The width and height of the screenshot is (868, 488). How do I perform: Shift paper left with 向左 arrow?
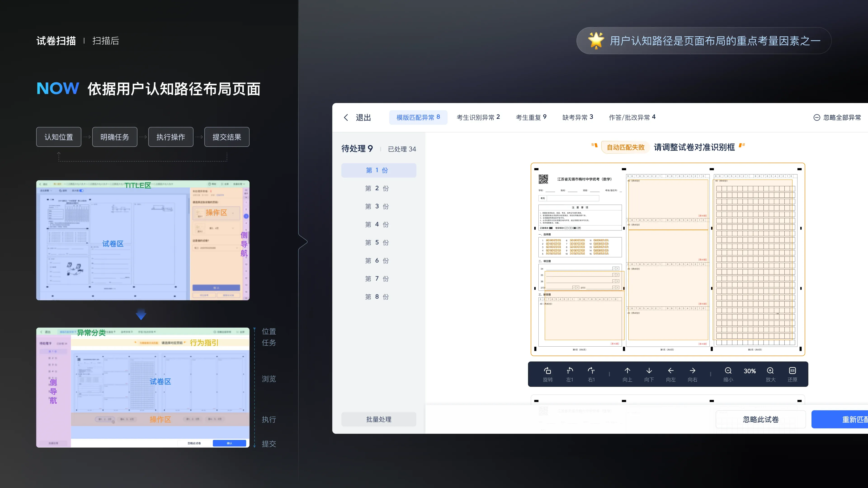[x=671, y=371]
